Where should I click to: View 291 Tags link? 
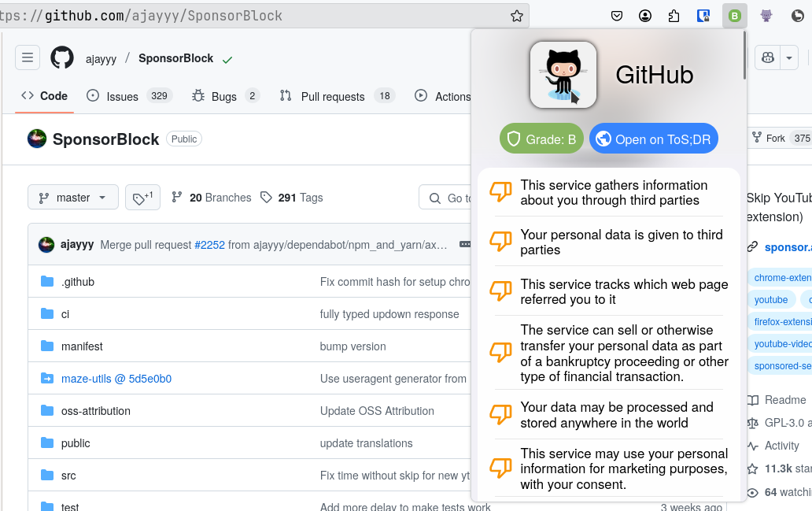(x=292, y=198)
